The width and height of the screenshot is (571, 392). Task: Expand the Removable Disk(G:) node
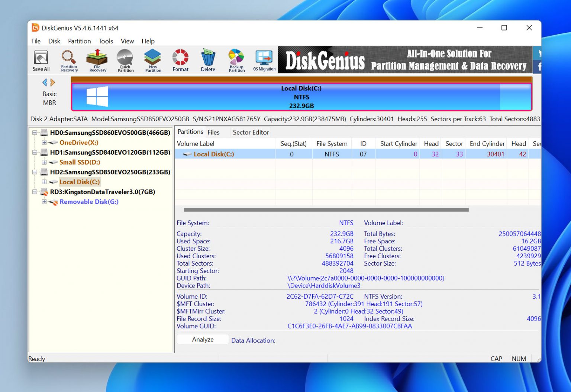pyautogui.click(x=44, y=202)
